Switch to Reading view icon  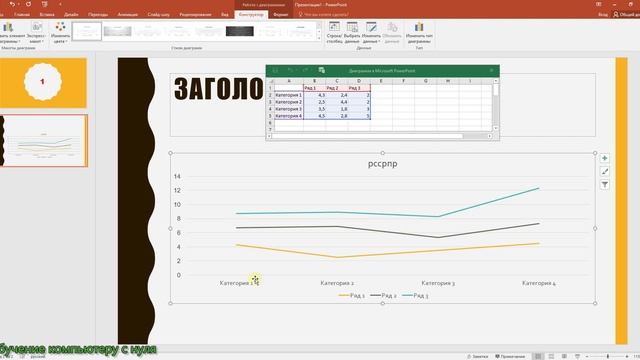(564, 356)
